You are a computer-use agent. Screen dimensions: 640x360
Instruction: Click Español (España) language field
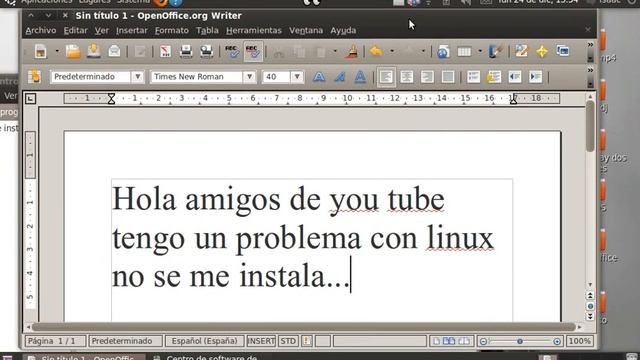(x=204, y=341)
